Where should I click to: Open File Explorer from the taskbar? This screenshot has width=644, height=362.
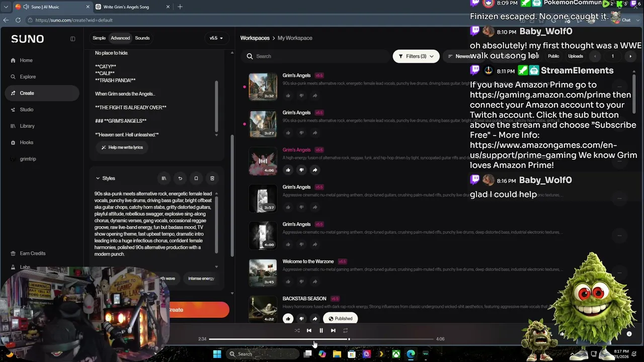coord(337,354)
